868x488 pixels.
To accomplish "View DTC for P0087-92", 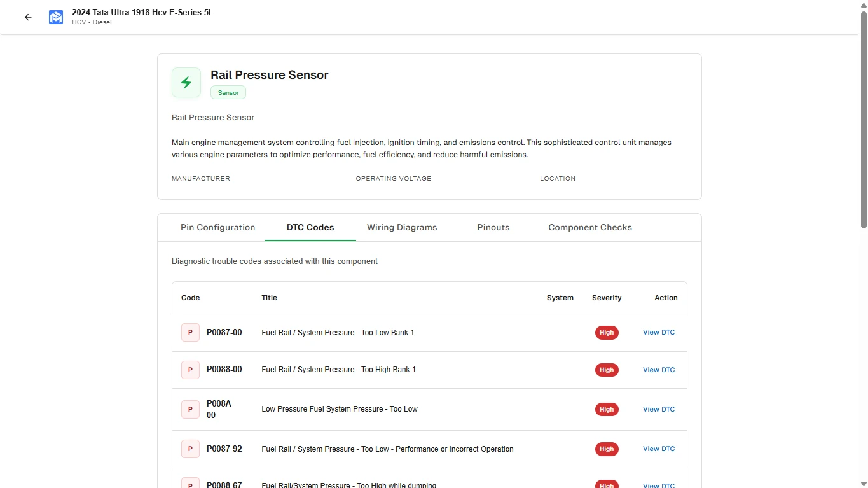I will tap(659, 449).
